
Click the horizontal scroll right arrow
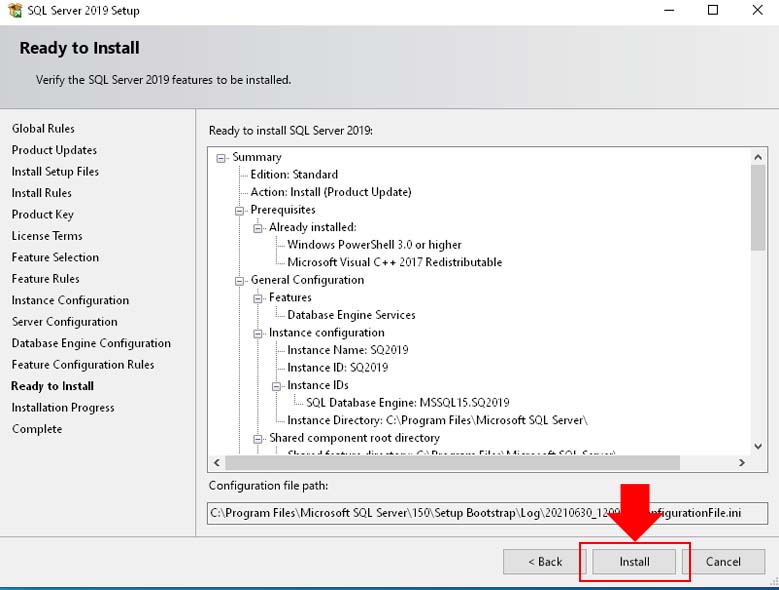tap(742, 462)
